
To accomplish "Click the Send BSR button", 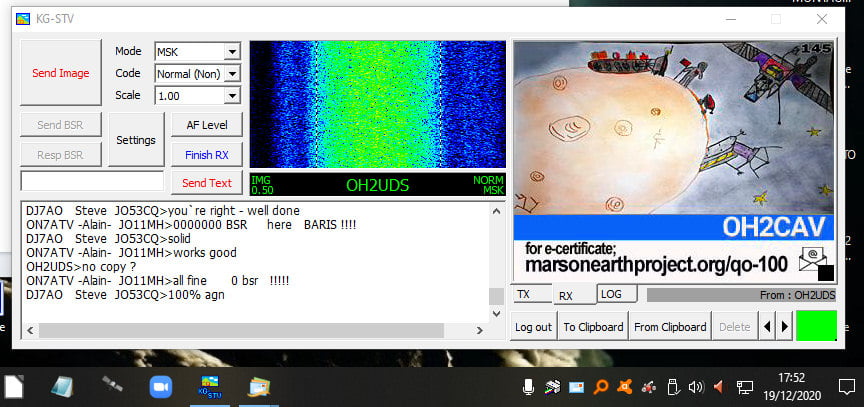I will point(61,125).
